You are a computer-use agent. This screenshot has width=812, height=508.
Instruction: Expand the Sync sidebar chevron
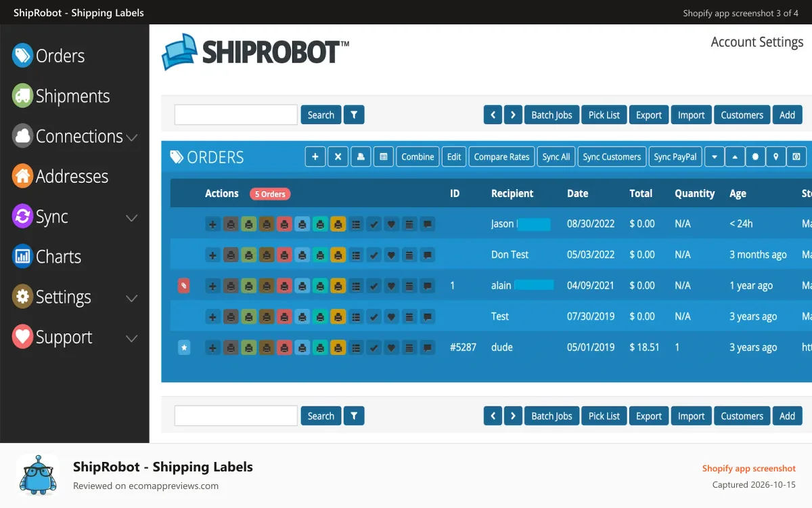[x=132, y=218]
